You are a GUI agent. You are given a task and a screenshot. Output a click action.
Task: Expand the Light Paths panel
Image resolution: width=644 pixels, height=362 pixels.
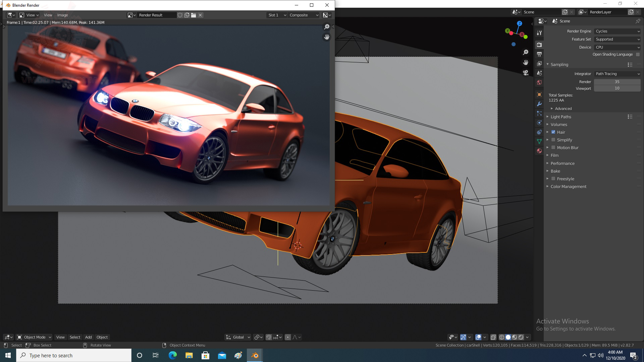(x=561, y=117)
